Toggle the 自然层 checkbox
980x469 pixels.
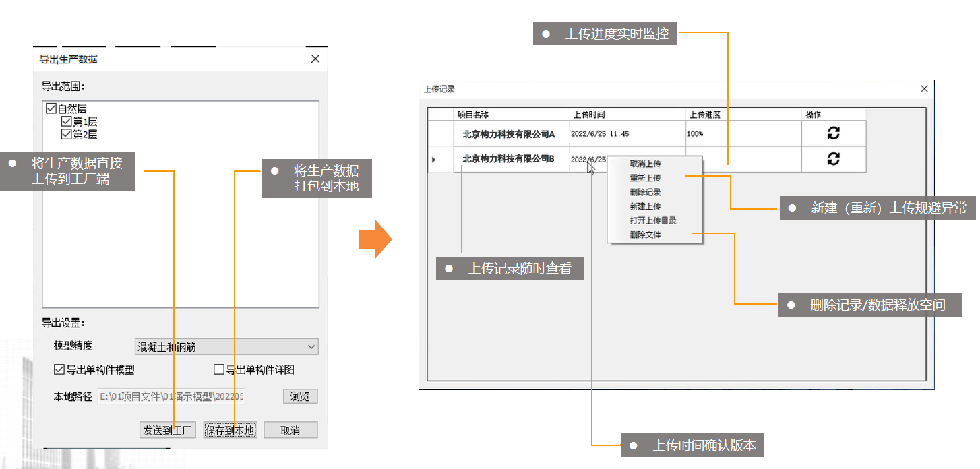(x=51, y=108)
